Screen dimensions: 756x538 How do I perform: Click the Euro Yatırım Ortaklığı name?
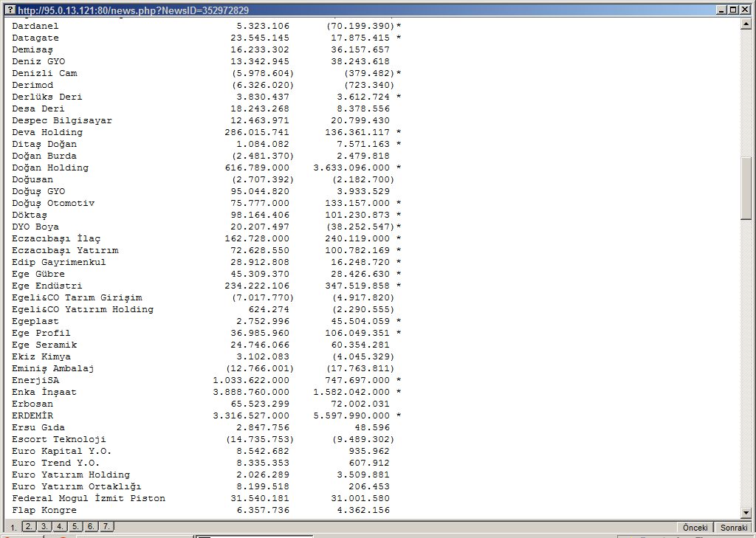pyautogui.click(x=77, y=486)
